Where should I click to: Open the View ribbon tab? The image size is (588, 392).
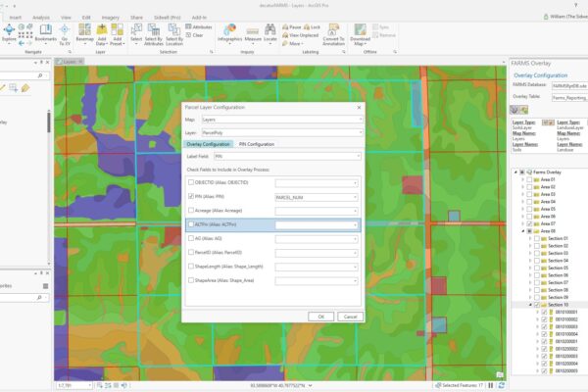click(x=66, y=18)
